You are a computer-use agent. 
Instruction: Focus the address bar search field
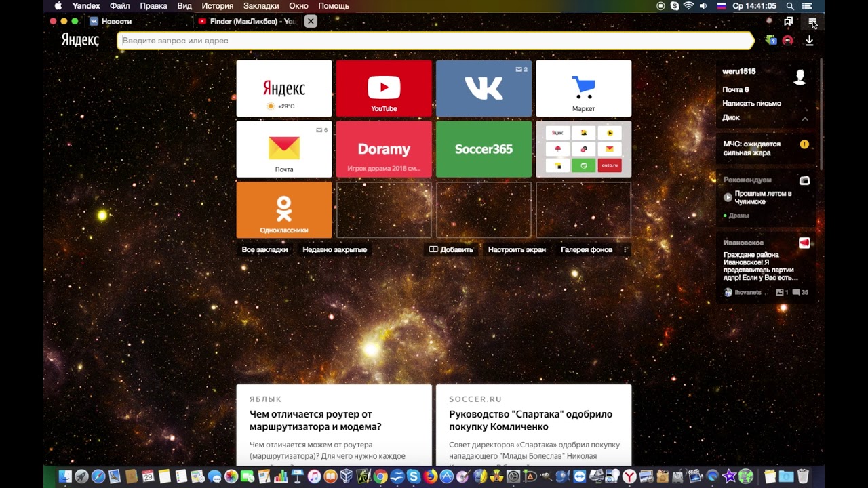click(x=435, y=41)
